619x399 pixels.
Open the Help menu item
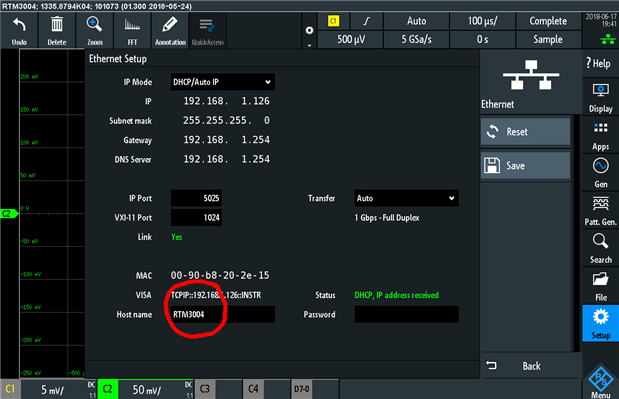pos(600,63)
